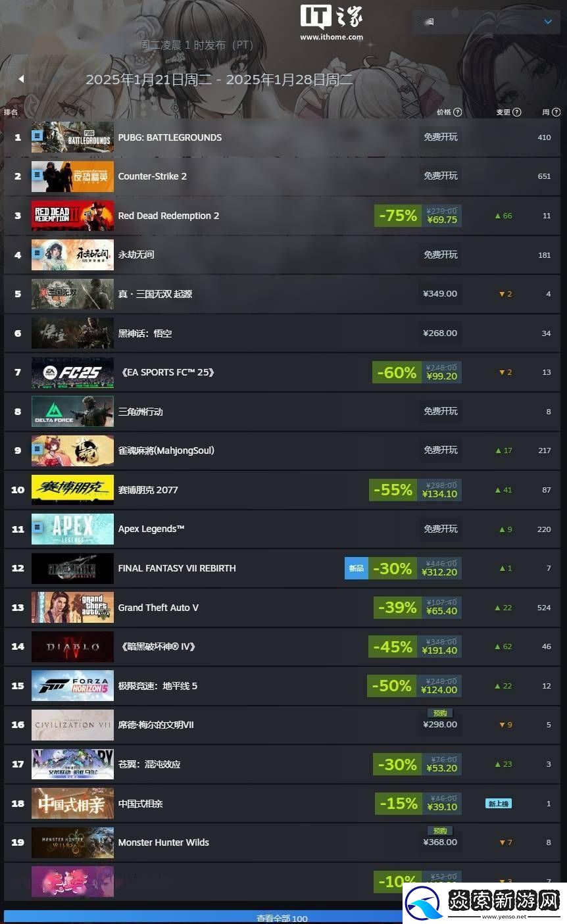
Task: Open the Cyberpunk 2077 game thumbnail
Action: coord(72,490)
